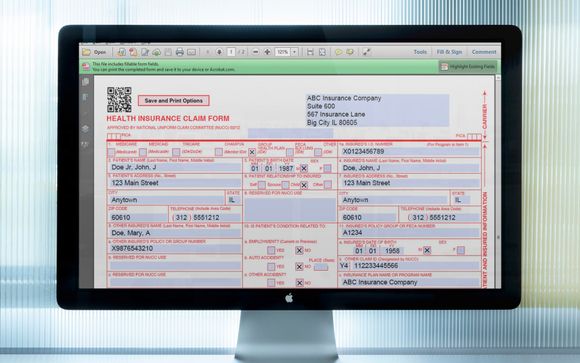Click the Print icon in the toolbar
The width and height of the screenshot is (580, 363).
coord(180,52)
